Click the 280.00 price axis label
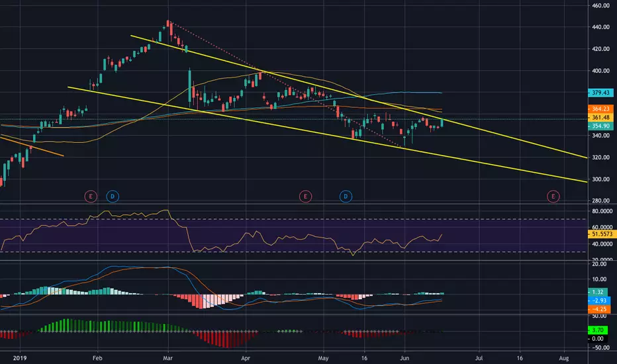 coord(601,201)
